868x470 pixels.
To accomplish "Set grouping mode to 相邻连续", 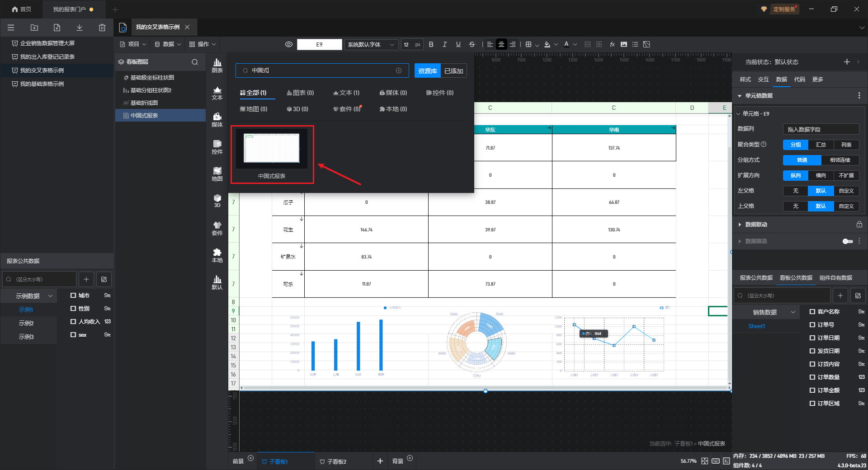I will click(840, 160).
